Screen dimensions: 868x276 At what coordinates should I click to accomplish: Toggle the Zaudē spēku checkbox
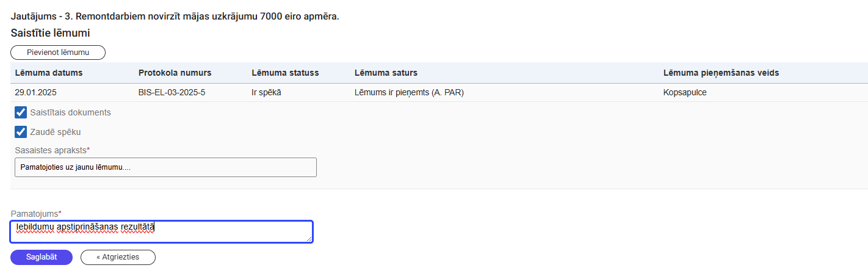click(x=21, y=131)
